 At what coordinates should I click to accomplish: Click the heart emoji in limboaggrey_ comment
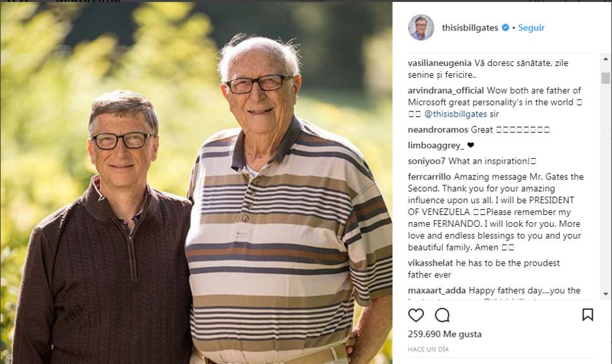click(471, 145)
